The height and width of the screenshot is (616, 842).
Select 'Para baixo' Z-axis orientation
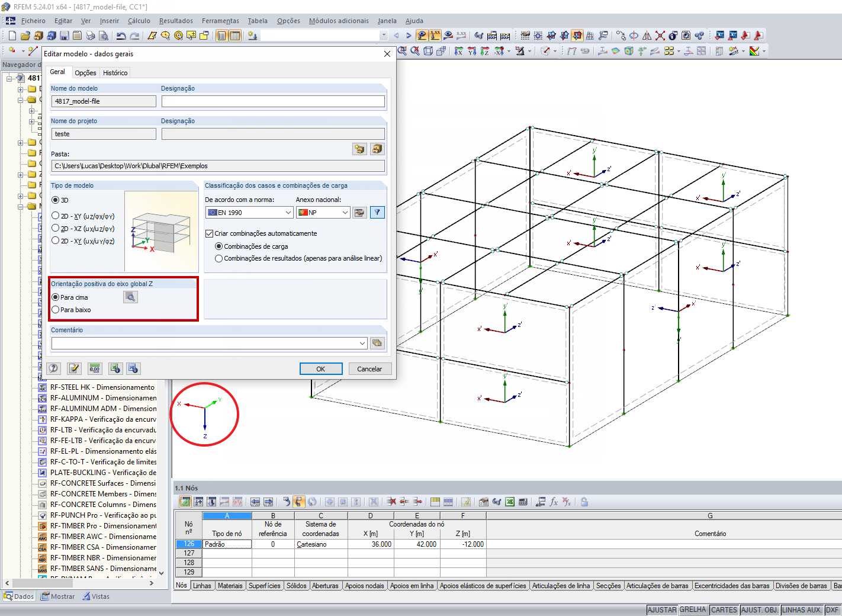(56, 310)
